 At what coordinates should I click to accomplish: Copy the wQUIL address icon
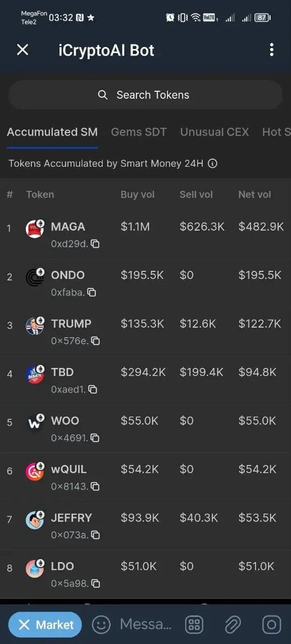[x=95, y=487]
